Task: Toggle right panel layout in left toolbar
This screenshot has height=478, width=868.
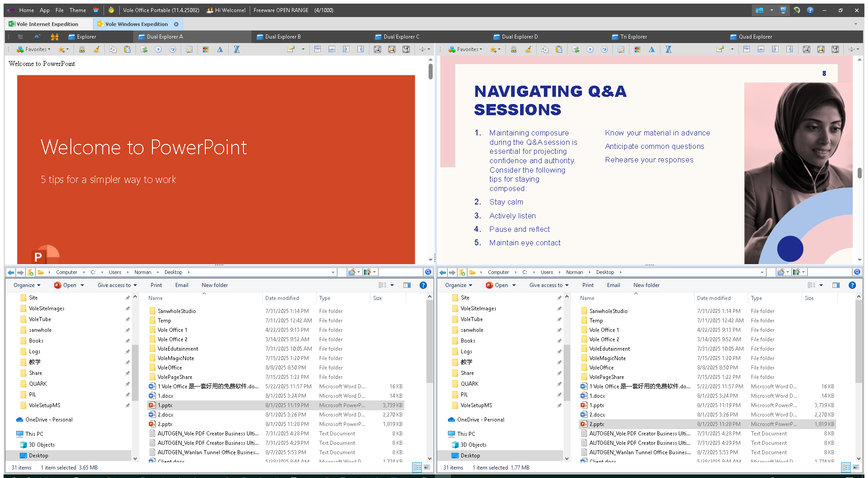Action: pos(360,49)
